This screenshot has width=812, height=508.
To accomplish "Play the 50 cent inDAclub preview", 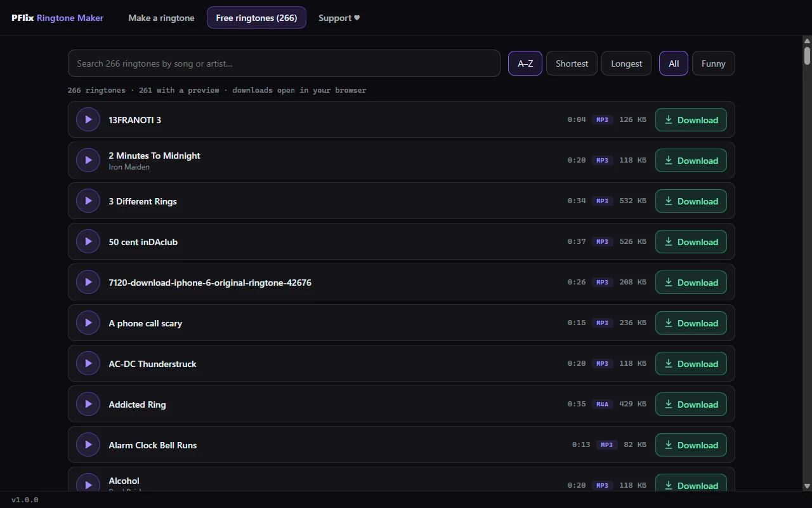I will 88,241.
